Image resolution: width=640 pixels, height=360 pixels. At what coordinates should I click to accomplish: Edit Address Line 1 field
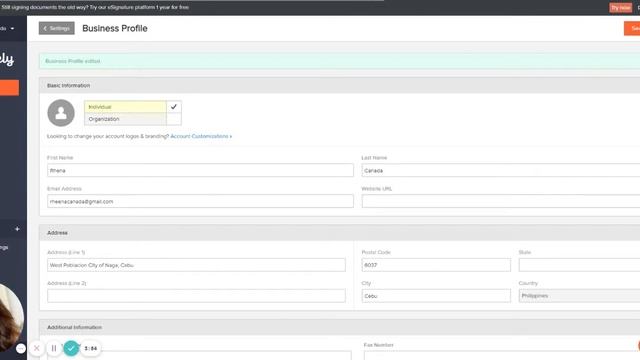pos(196,265)
